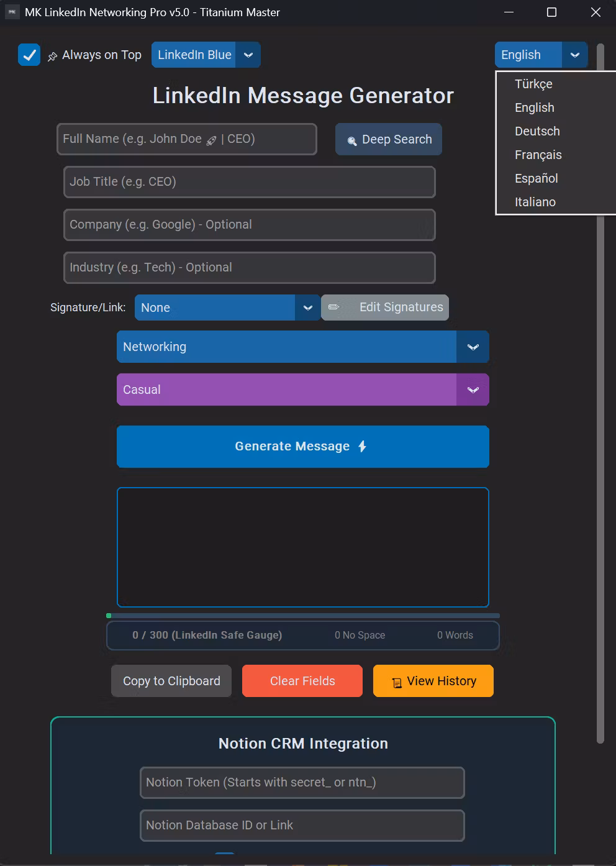Click the lightning bolt on Generate Message

point(363,446)
